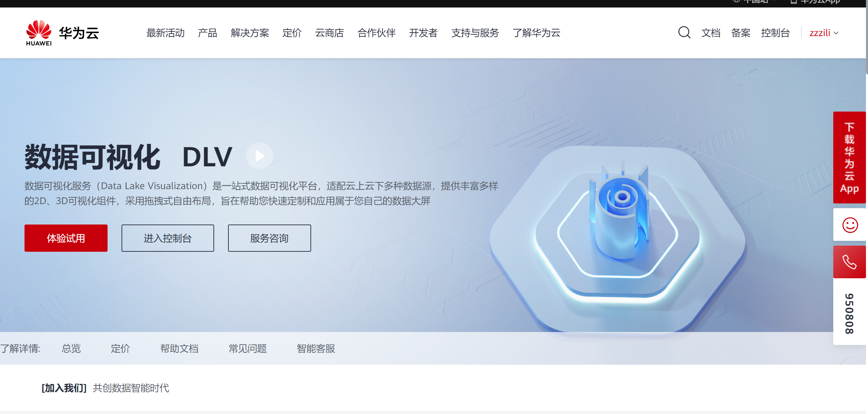This screenshot has width=868, height=414.
Task: Click the 体验试用 red button
Action: pos(66,238)
